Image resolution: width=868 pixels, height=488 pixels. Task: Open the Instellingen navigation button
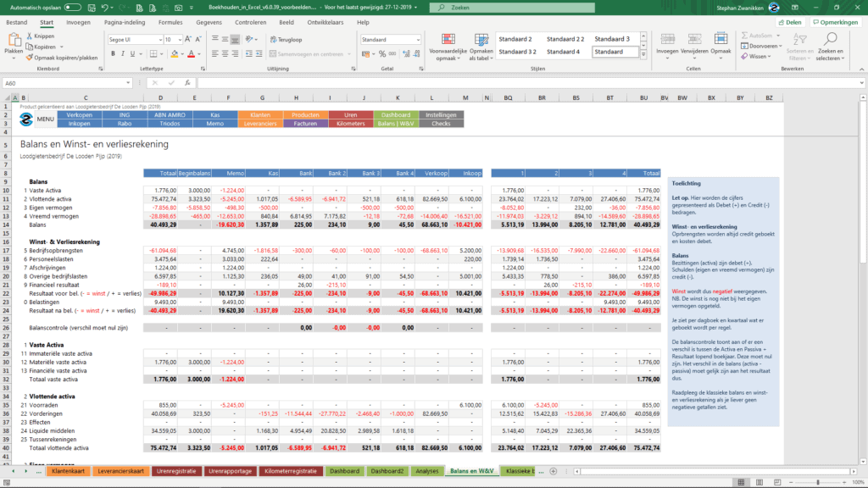coord(442,114)
